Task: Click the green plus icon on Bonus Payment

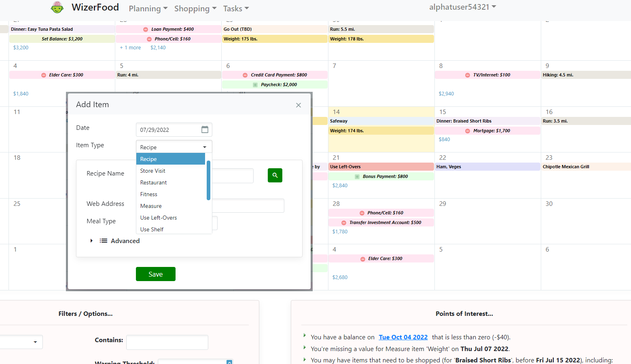Action: click(x=357, y=176)
